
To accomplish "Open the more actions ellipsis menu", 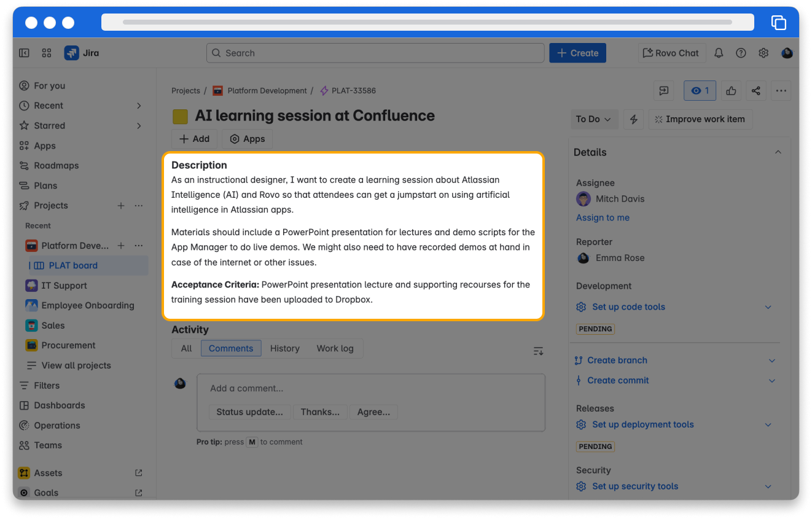I will point(781,90).
